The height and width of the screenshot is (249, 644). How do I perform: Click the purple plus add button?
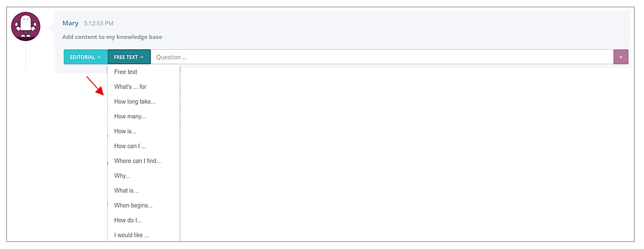621,57
